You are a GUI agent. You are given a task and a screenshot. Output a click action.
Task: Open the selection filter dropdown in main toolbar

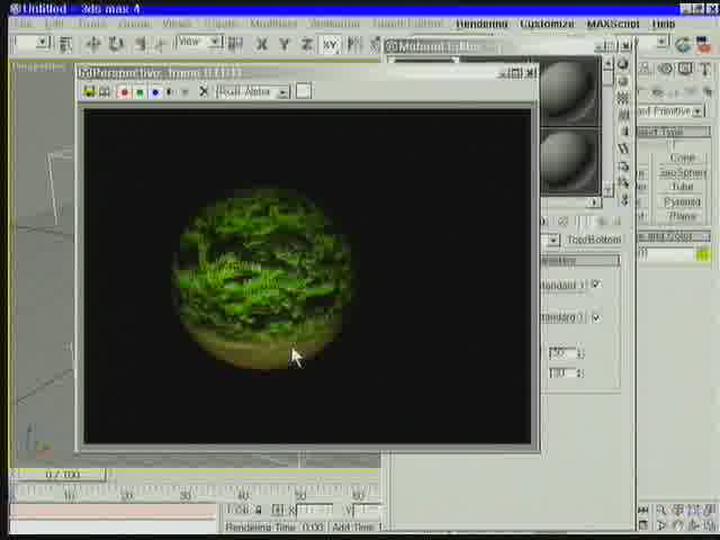pos(32,43)
